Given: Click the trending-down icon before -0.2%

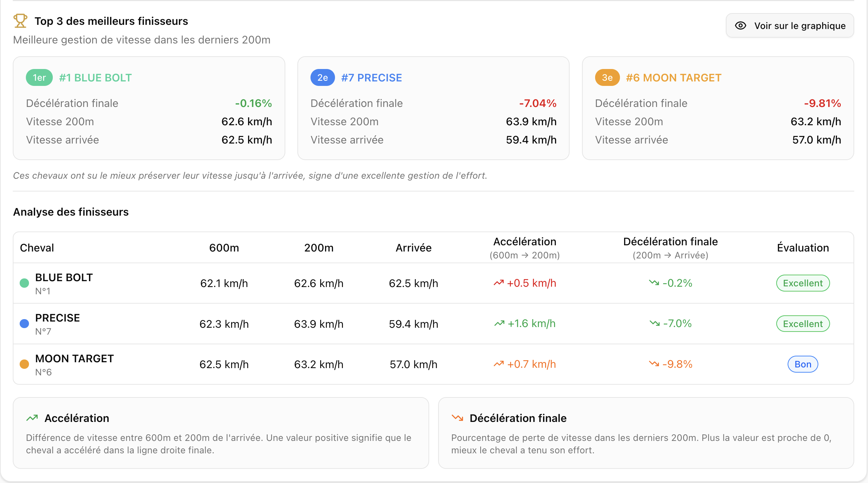Looking at the screenshot, I should coord(654,283).
